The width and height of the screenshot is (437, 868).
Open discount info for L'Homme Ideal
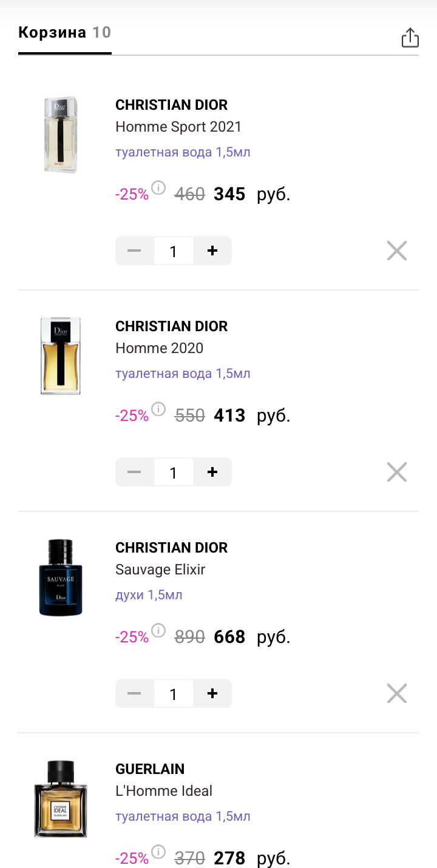coord(158,852)
